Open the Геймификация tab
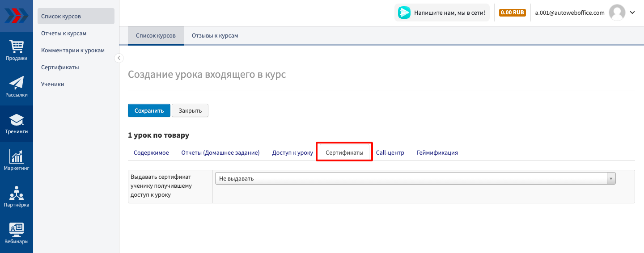644x253 pixels. click(437, 152)
